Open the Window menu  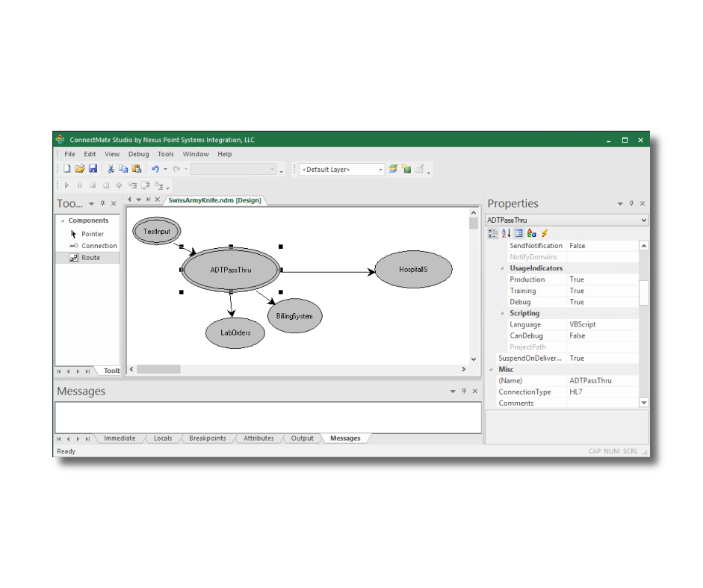pos(196,154)
